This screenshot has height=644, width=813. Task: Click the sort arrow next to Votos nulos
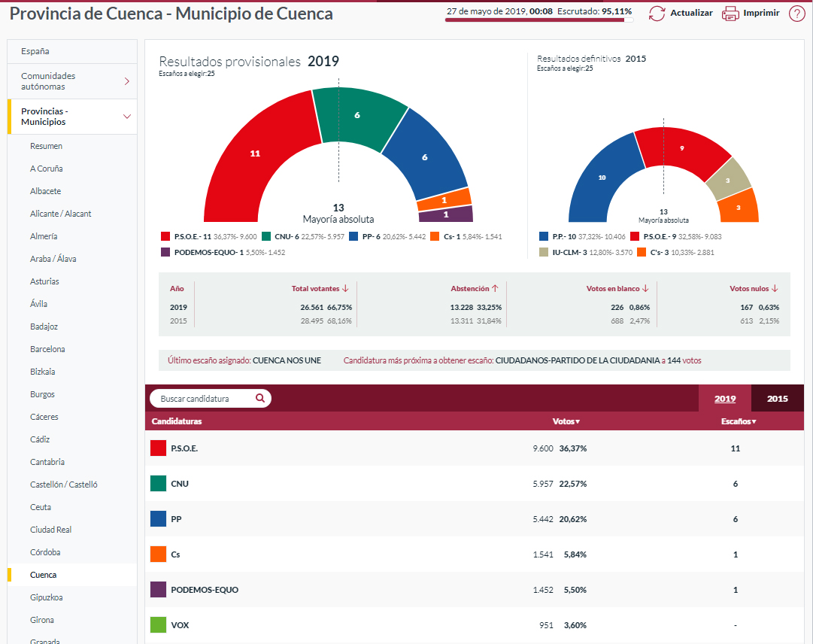775,289
